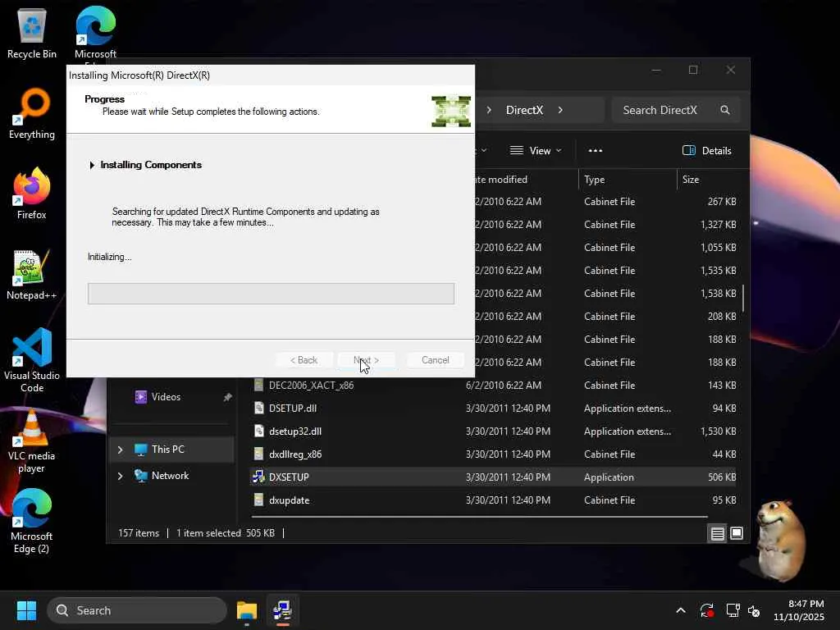Click the 157 items status text
840x630 pixels.
(139, 533)
